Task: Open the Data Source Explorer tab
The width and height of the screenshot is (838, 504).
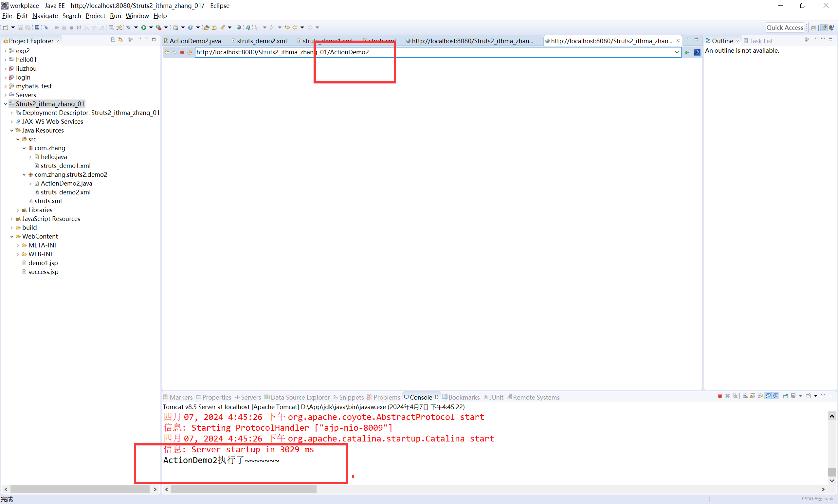Action: [297, 397]
